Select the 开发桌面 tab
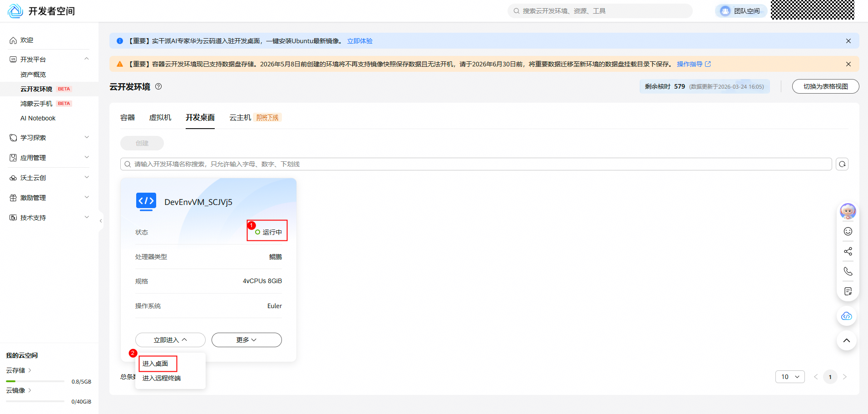Screen dimensions: 868x414 coord(200,118)
